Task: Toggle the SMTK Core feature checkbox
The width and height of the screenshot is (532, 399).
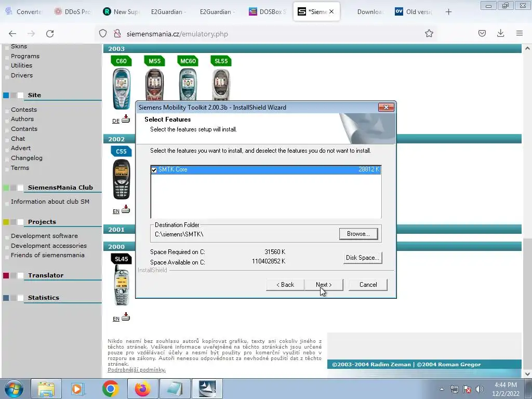Action: 154,170
